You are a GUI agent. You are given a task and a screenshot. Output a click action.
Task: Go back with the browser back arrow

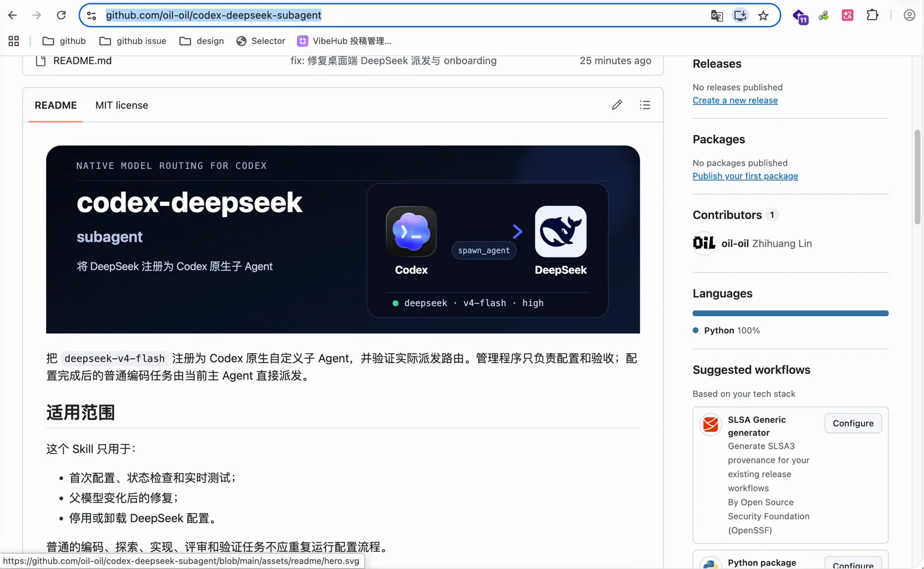coord(12,15)
